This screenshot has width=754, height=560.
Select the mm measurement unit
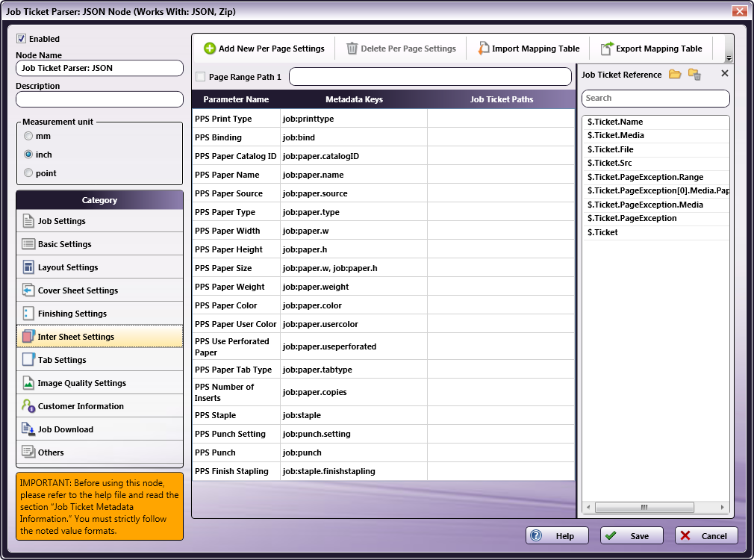tap(28, 136)
